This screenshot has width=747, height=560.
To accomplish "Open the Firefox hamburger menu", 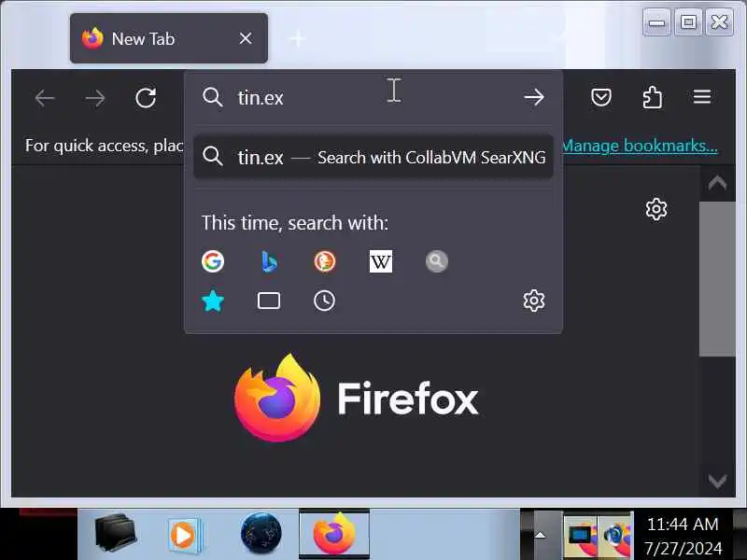I will click(x=702, y=97).
